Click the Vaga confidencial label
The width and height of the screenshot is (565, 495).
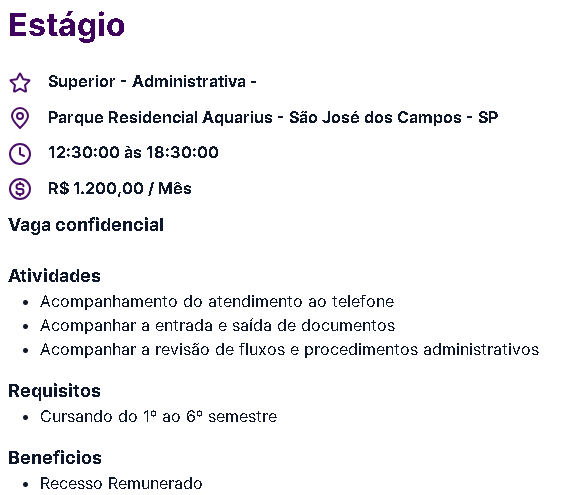pos(86,225)
